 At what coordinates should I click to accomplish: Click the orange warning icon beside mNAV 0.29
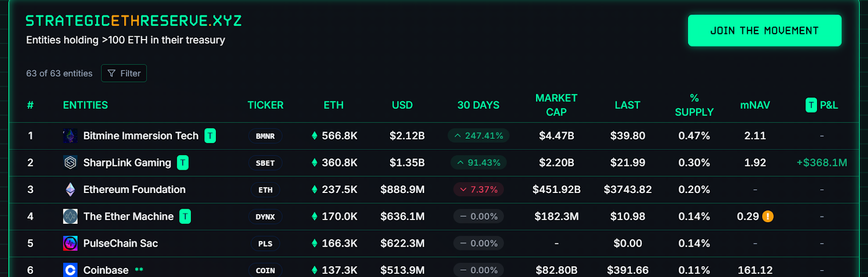[768, 216]
